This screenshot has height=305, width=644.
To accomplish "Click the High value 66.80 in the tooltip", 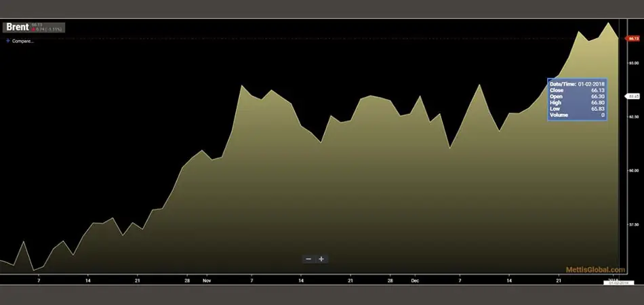I will click(597, 103).
